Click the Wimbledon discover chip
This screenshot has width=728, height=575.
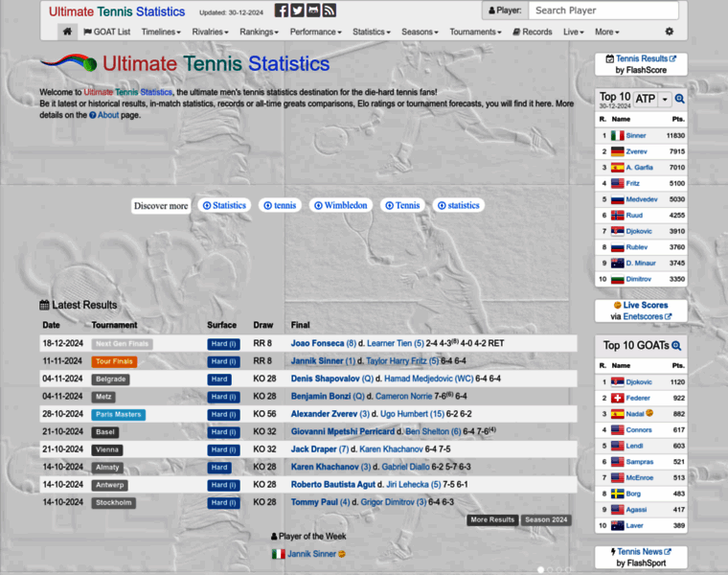(340, 205)
